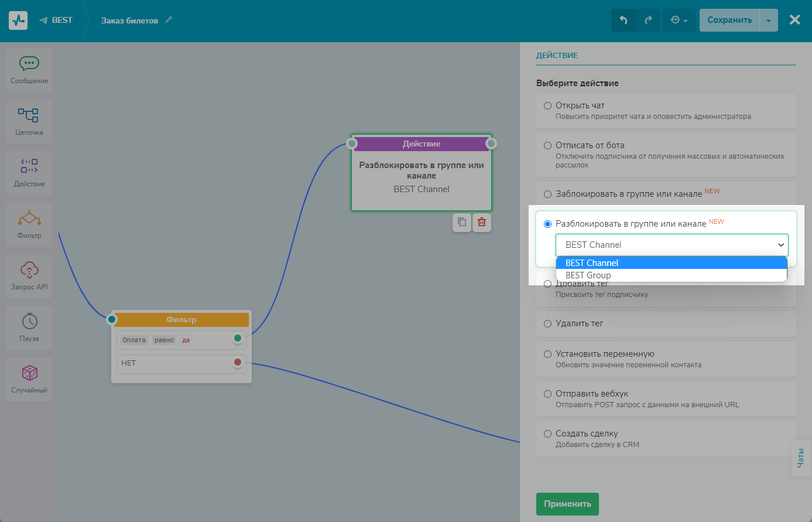Click the red output connector of НЕТ
812x522 pixels.
coord(238,363)
